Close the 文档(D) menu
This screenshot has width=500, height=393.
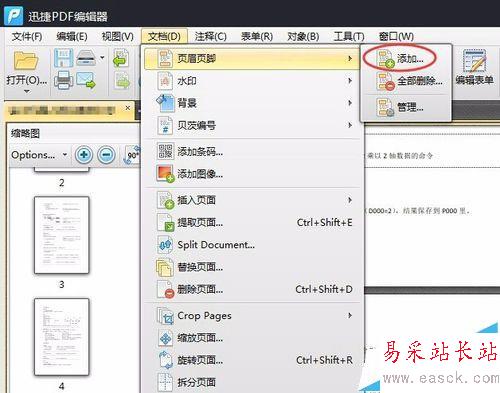pyautogui.click(x=164, y=36)
